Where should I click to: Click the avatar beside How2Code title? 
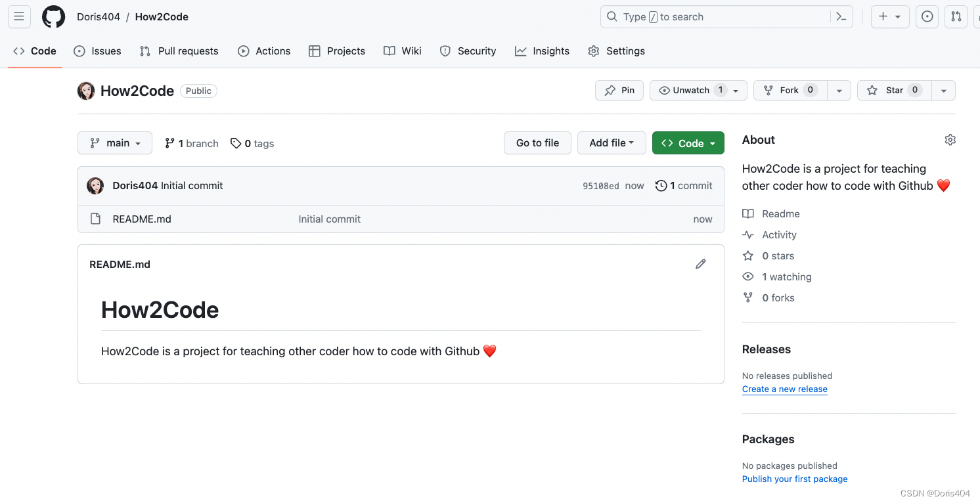[x=86, y=91]
